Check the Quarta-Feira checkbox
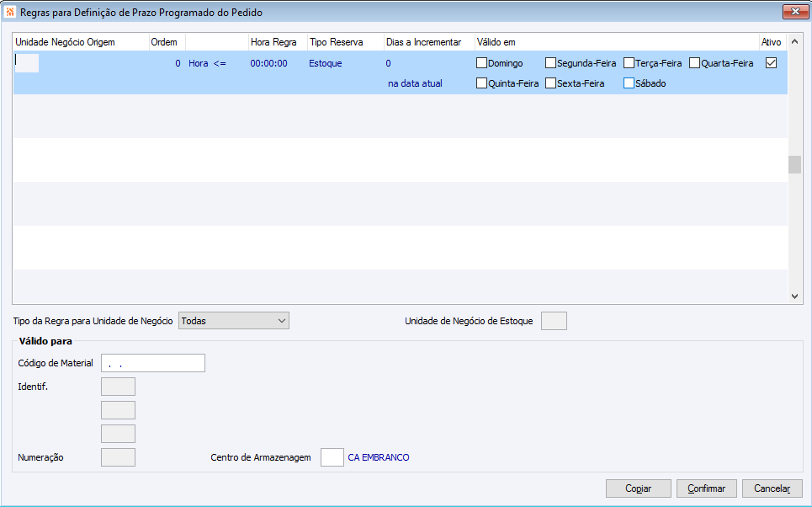The image size is (812, 507). [694, 63]
